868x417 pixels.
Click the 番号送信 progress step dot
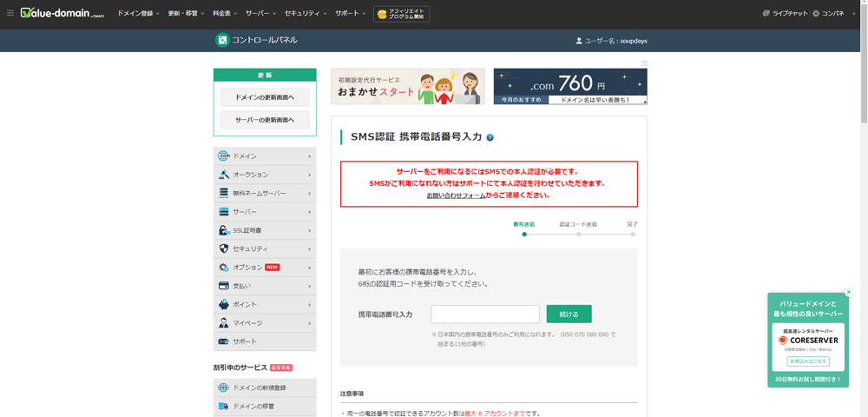pyautogui.click(x=523, y=235)
